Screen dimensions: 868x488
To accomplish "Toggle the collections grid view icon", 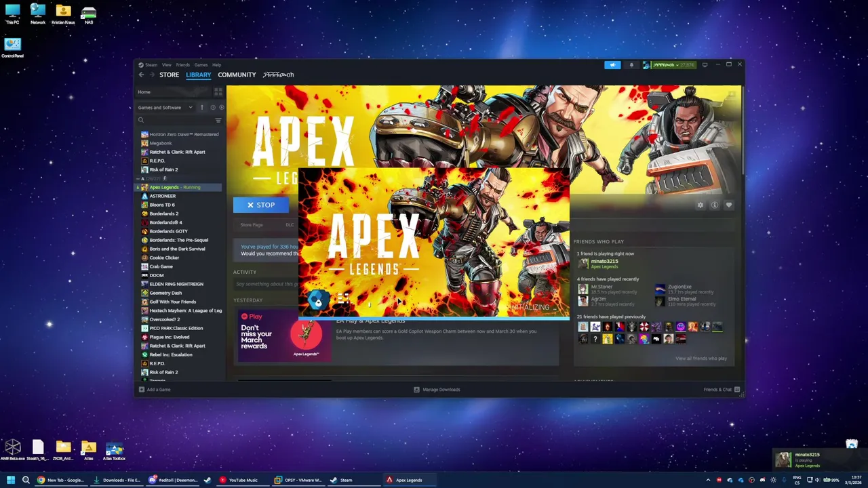I will [218, 91].
